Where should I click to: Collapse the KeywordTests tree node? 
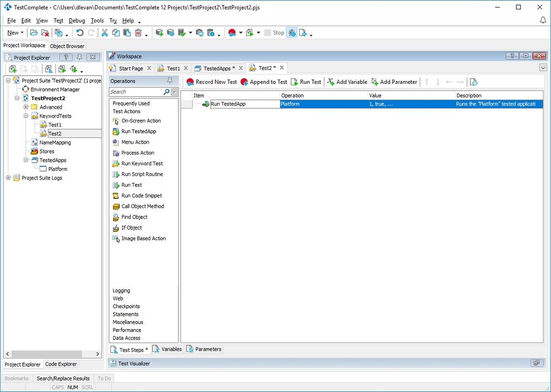click(26, 116)
